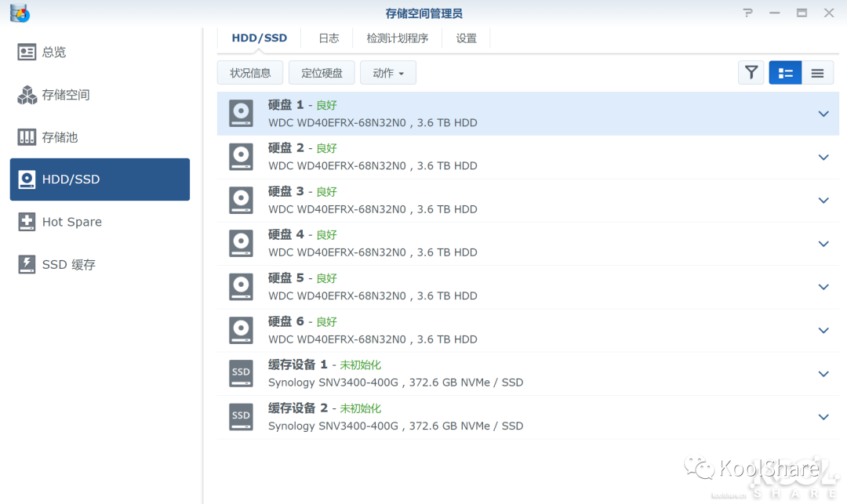Click the 存储空间管理员 window title
Viewport: 847px width, 504px height.
click(424, 13)
